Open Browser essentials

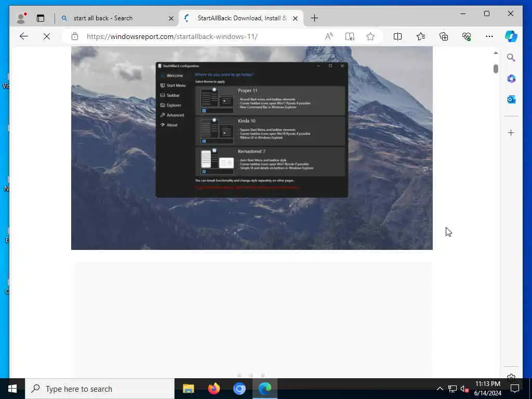click(x=467, y=36)
